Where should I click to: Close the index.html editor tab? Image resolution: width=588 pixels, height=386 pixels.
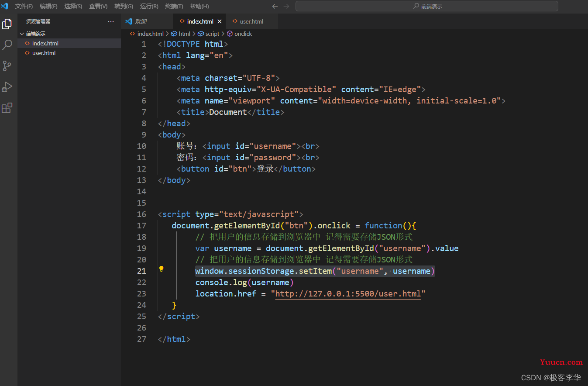tap(220, 21)
